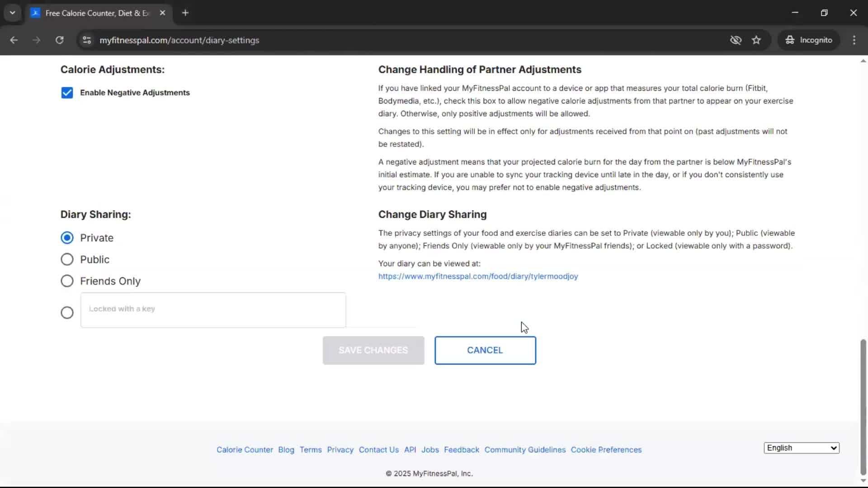Open a new browser tab

185,13
